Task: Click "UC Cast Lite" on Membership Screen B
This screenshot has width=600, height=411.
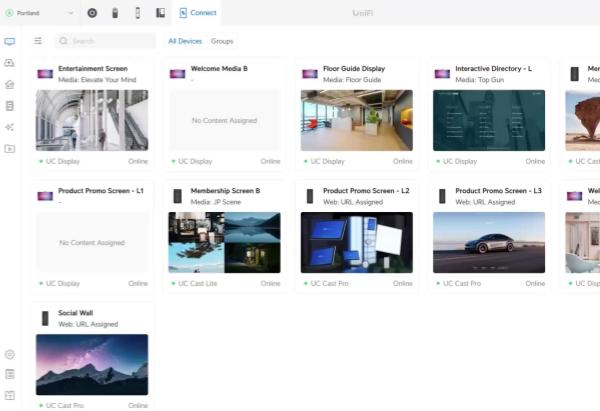Action: (197, 284)
